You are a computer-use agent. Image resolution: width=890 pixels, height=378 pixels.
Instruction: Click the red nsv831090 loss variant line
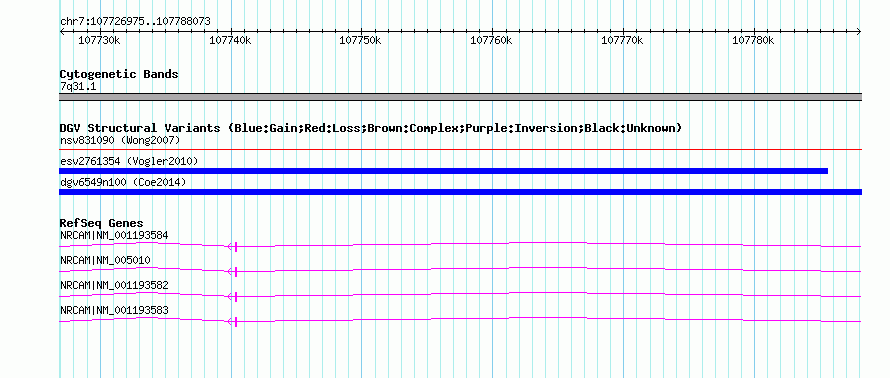click(460, 150)
